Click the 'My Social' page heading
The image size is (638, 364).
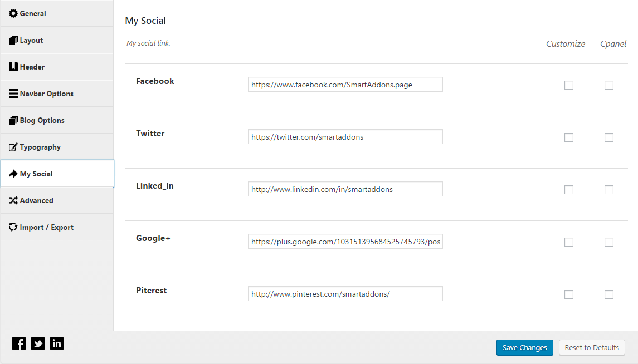click(145, 21)
